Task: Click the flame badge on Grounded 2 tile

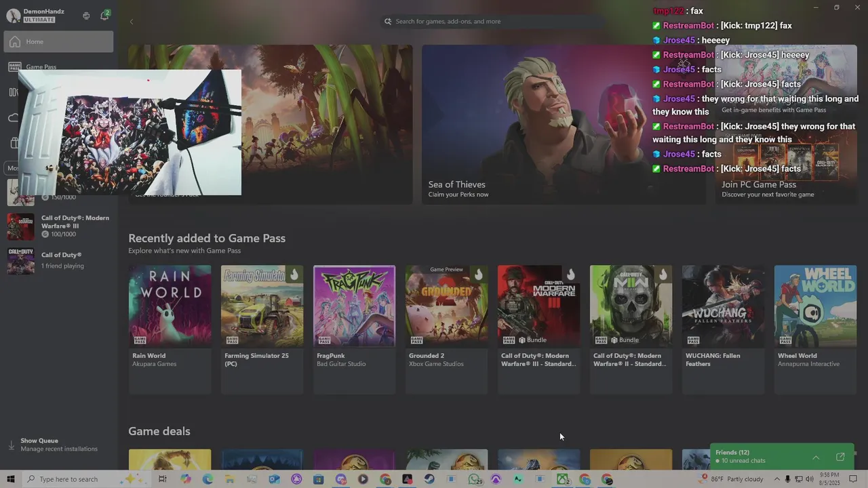Action: pos(478,274)
